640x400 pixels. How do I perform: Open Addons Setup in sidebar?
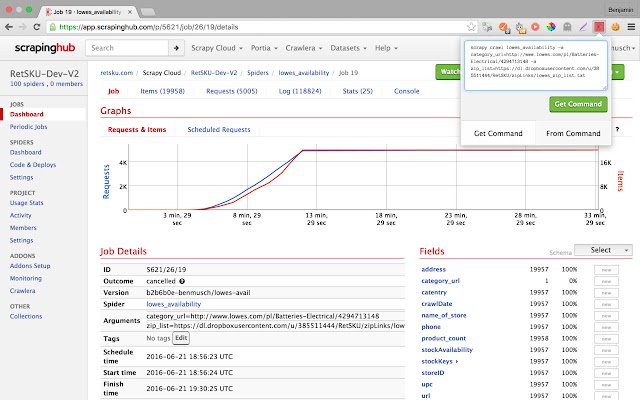[x=30, y=266]
